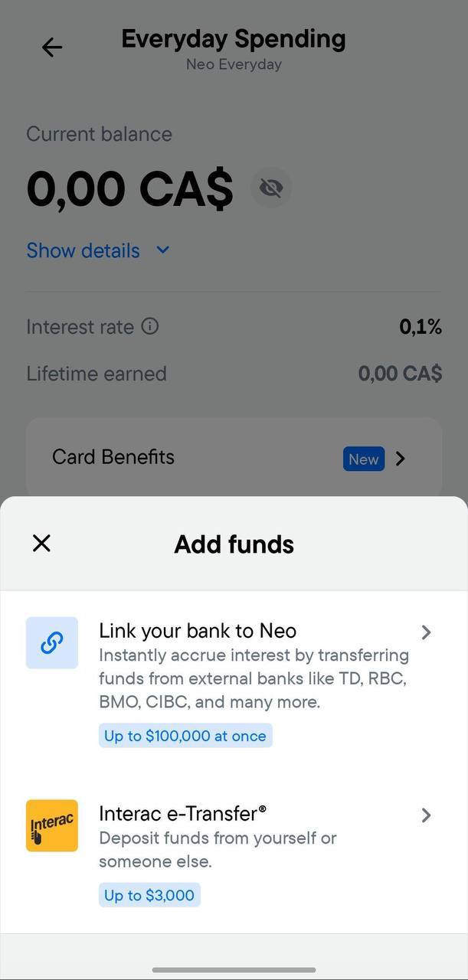Image resolution: width=468 pixels, height=980 pixels.
Task: Open Show details link
Action: [x=83, y=250]
